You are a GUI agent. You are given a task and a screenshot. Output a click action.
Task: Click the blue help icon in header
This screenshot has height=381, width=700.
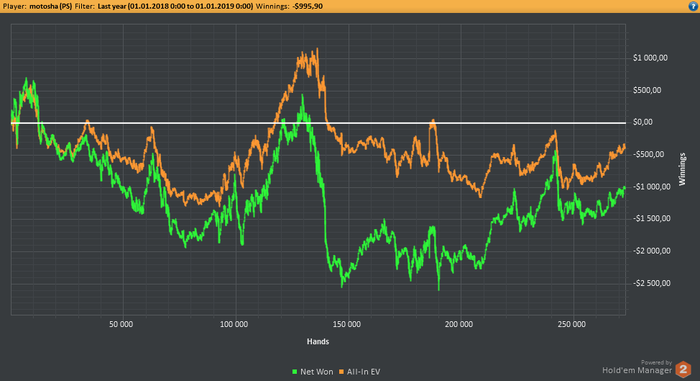693,6
